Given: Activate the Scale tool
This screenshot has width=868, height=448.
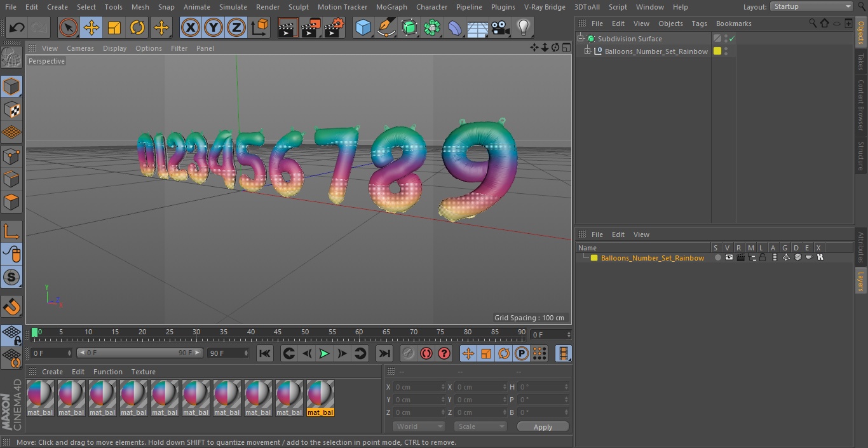Looking at the screenshot, I should point(114,28).
